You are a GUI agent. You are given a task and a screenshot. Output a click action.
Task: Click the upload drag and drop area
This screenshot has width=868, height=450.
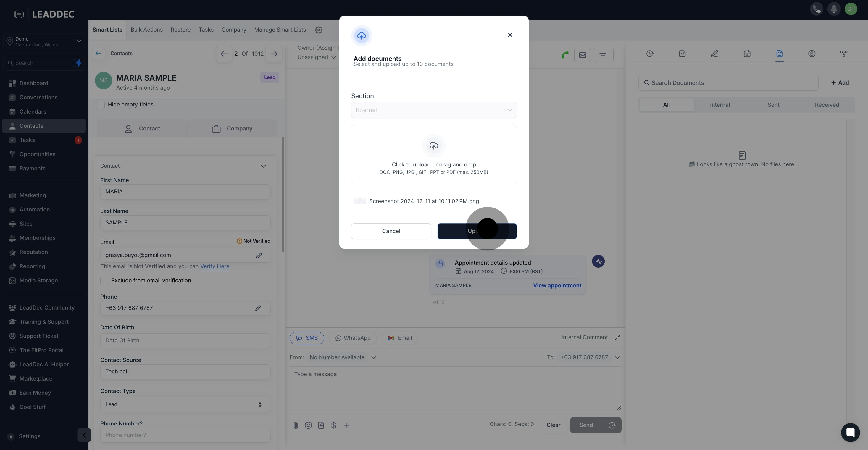tap(434, 155)
